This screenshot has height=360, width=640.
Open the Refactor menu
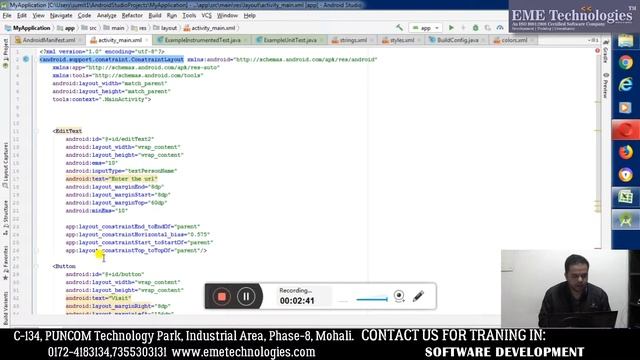point(132,16)
